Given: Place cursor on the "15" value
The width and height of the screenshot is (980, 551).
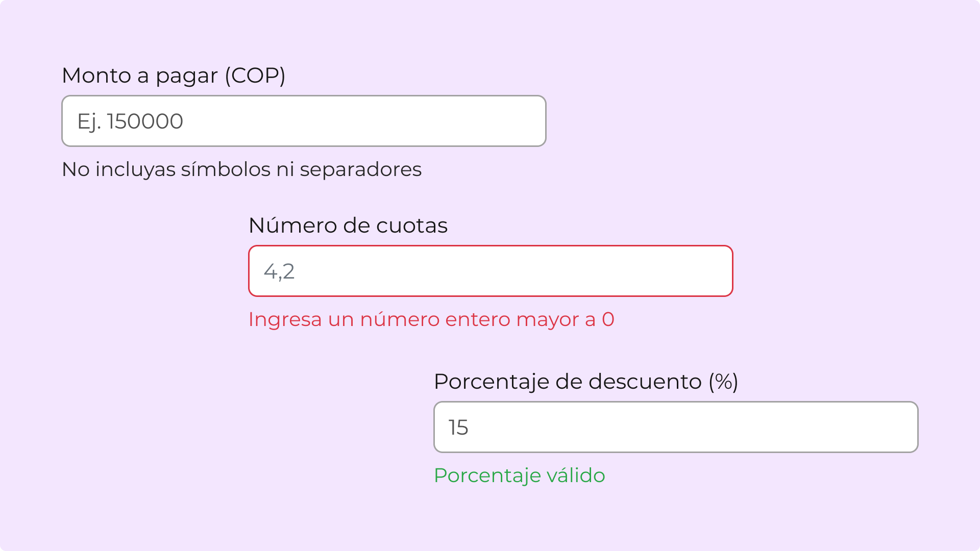Looking at the screenshot, I should pyautogui.click(x=458, y=428).
